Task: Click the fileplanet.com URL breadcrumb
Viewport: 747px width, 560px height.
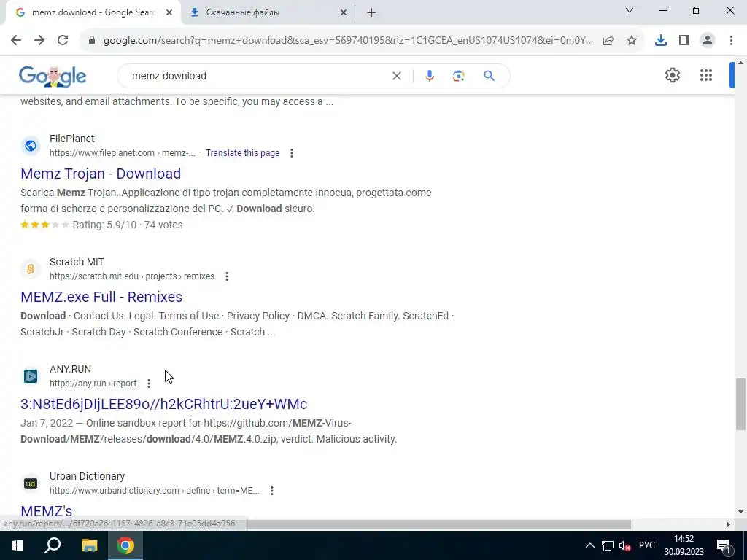Action: tap(123, 153)
